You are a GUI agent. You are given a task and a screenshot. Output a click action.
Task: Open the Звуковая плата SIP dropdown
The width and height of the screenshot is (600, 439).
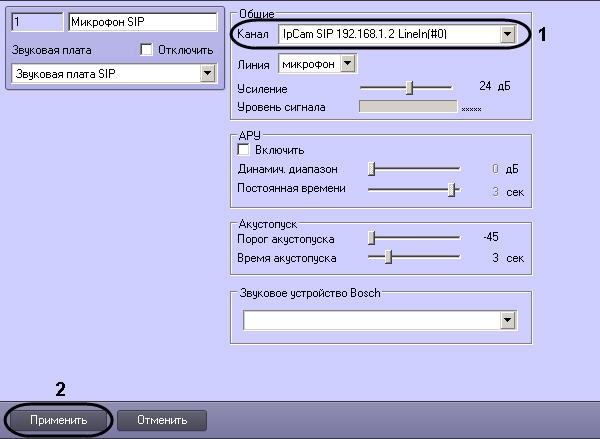point(208,72)
